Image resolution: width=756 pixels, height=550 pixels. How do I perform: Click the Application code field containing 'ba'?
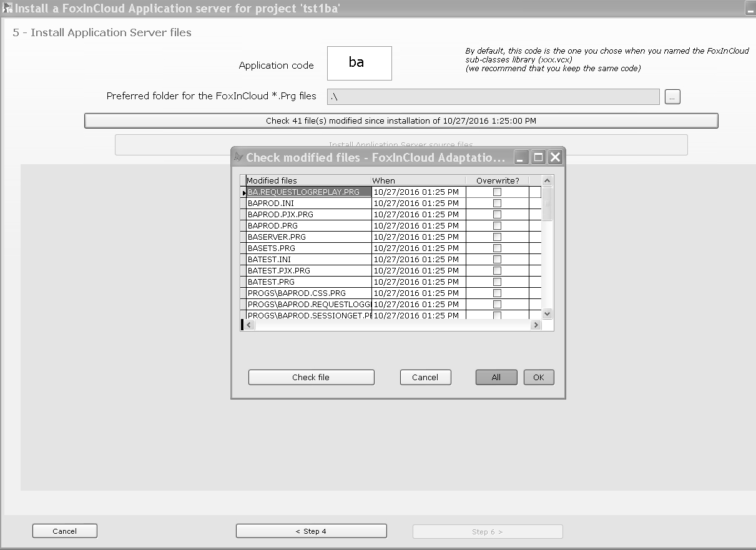click(x=360, y=63)
